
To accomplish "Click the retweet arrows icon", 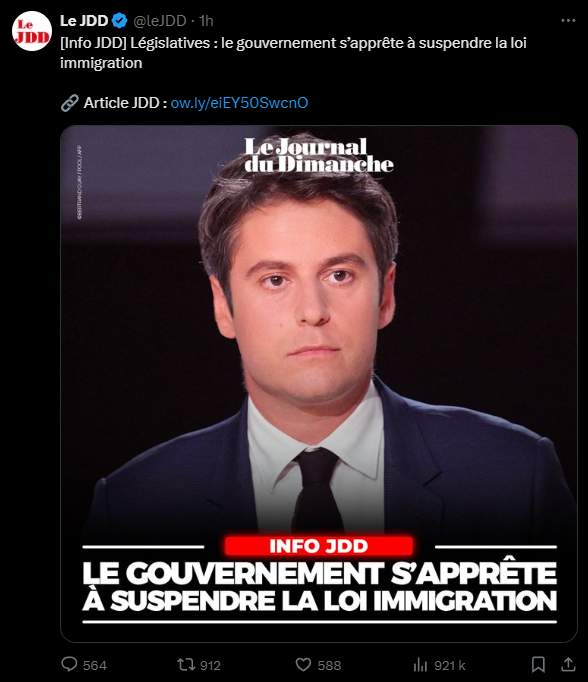I will coord(186,664).
